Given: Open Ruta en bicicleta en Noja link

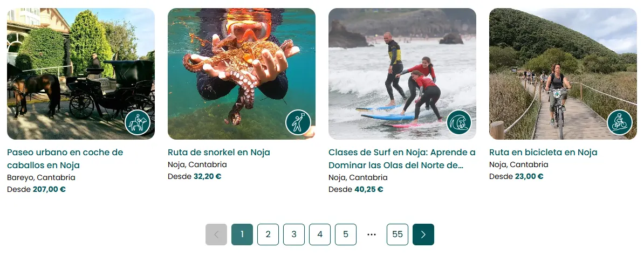Looking at the screenshot, I should tap(543, 153).
